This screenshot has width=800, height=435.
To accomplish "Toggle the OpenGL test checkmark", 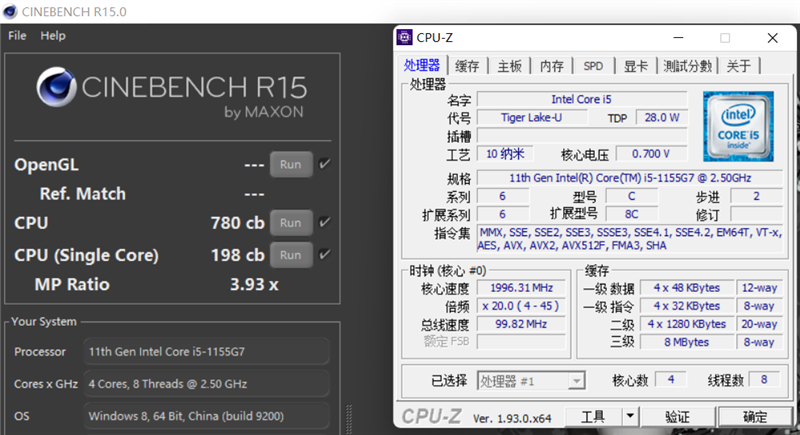I will point(324,164).
